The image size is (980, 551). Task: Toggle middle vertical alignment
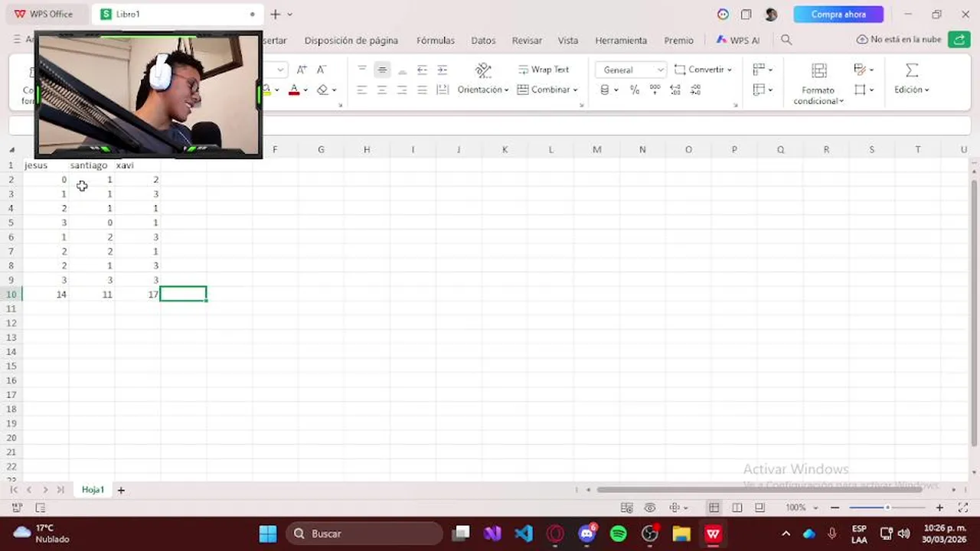[382, 70]
